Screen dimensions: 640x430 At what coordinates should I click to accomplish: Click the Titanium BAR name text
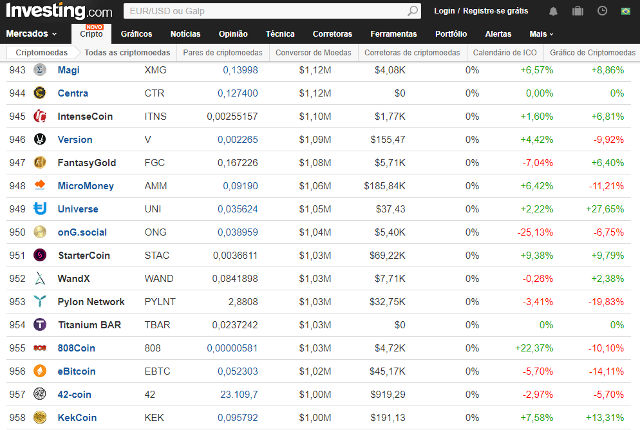(89, 325)
